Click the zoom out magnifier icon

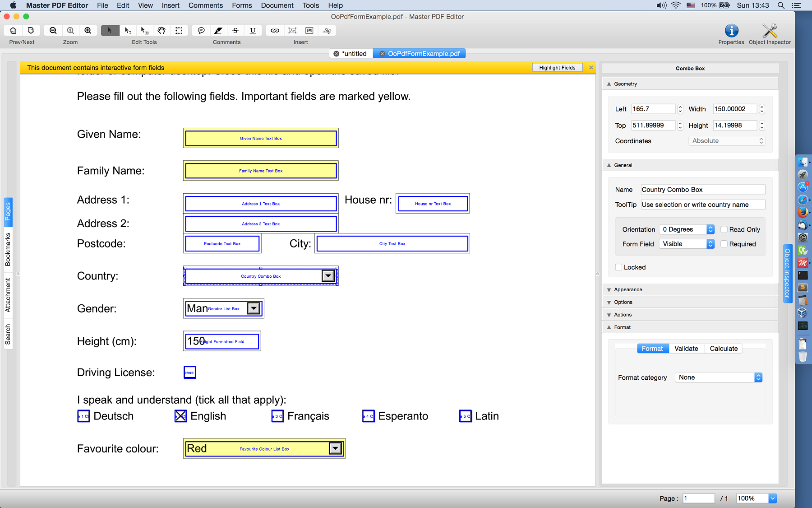[53, 31]
